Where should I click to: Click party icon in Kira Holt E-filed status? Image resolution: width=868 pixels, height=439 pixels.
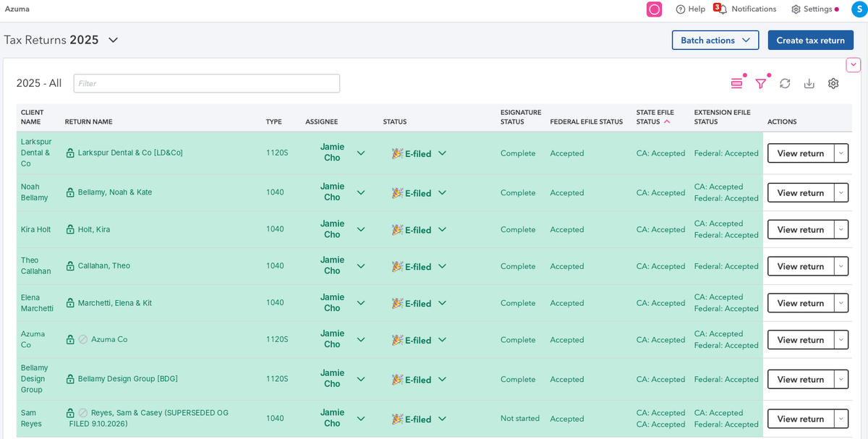397,229
